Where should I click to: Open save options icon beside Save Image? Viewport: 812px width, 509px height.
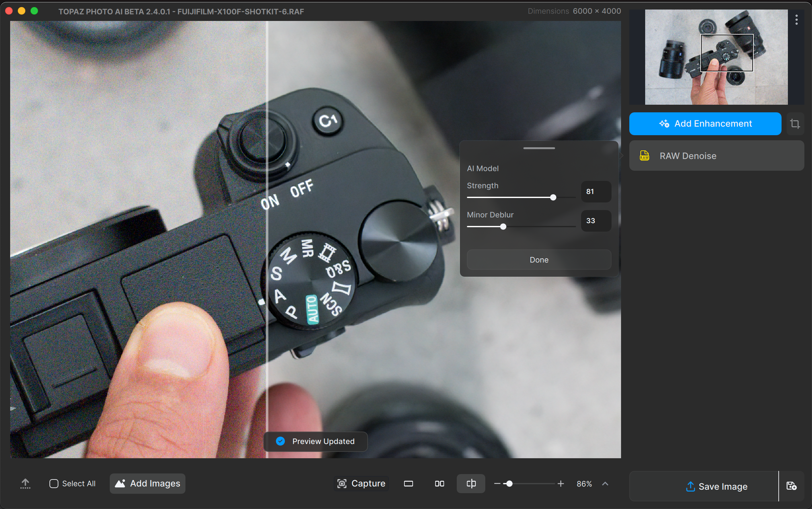click(x=791, y=486)
